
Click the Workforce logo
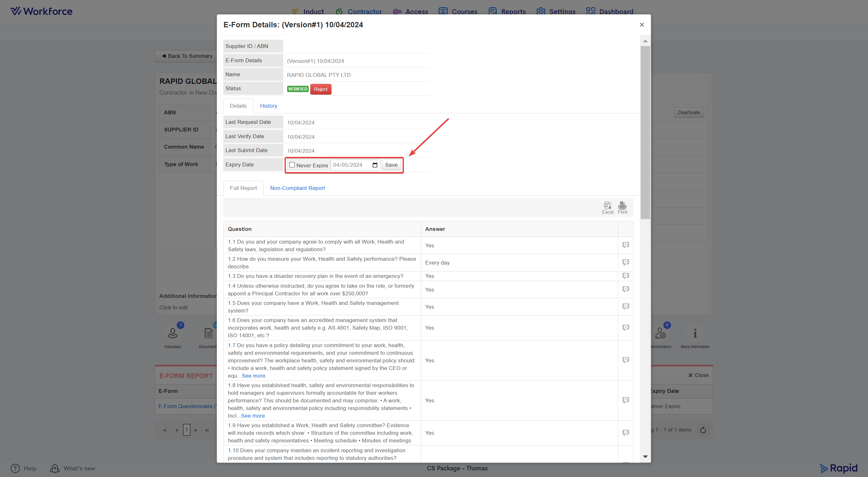42,11
